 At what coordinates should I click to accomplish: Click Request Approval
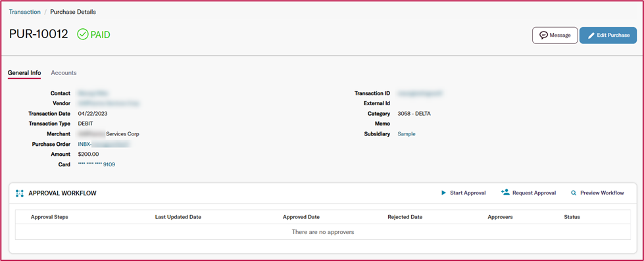tap(529, 193)
